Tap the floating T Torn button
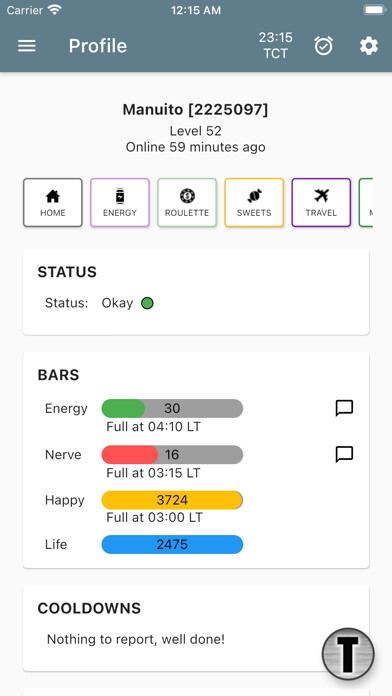 pos(348,653)
